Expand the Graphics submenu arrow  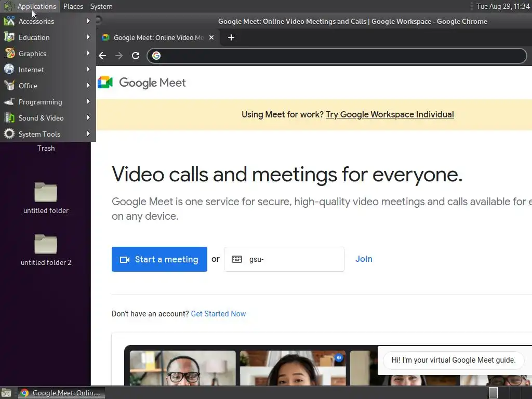tap(88, 54)
